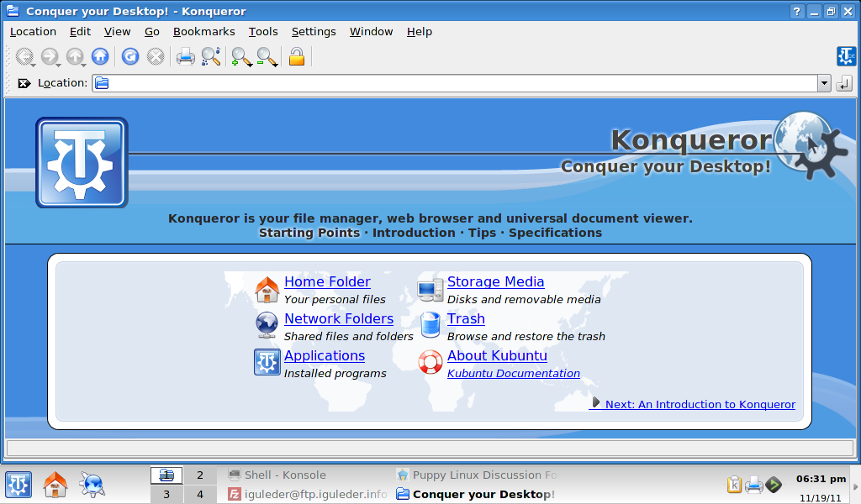The image size is (861, 504).
Task: Switch to virtual desktop 2 in pager
Action: [x=200, y=475]
